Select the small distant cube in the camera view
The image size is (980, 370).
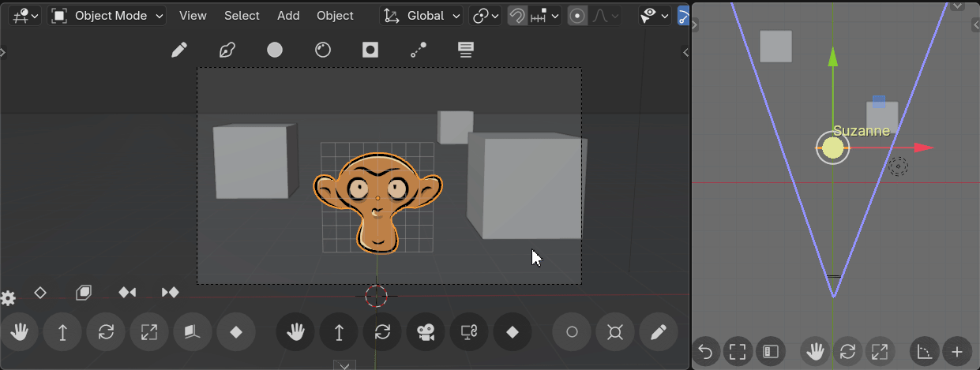point(456,126)
